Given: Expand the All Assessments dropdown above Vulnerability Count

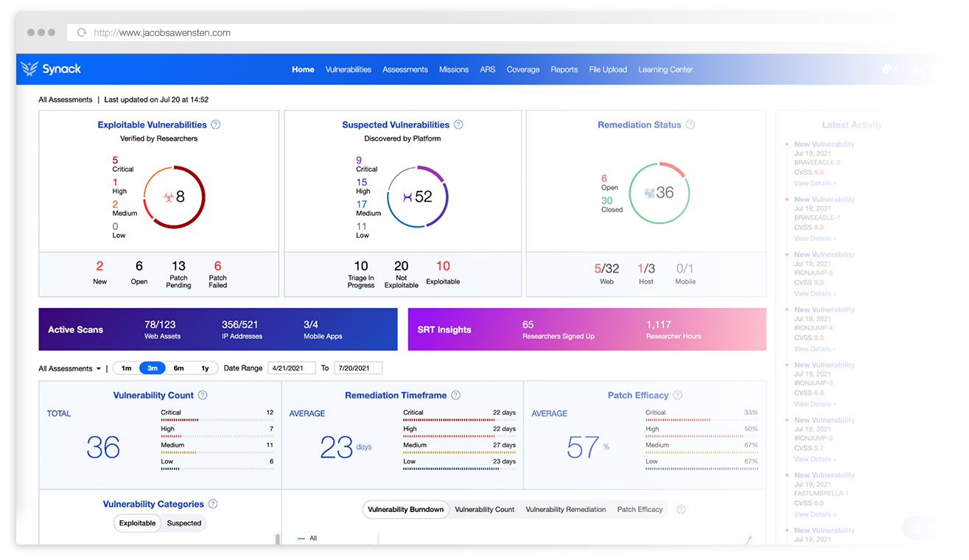Looking at the screenshot, I should (70, 368).
